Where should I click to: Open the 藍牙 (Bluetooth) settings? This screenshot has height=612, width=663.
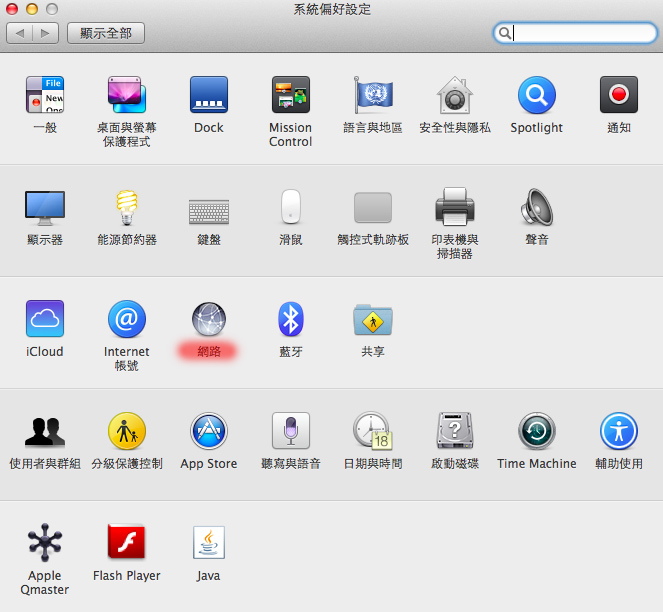tap(290, 320)
